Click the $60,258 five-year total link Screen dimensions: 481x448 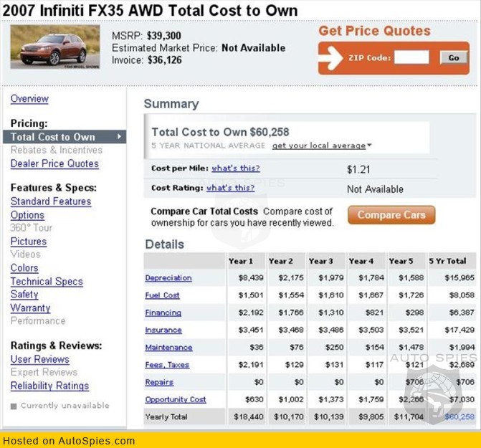[x=459, y=416]
